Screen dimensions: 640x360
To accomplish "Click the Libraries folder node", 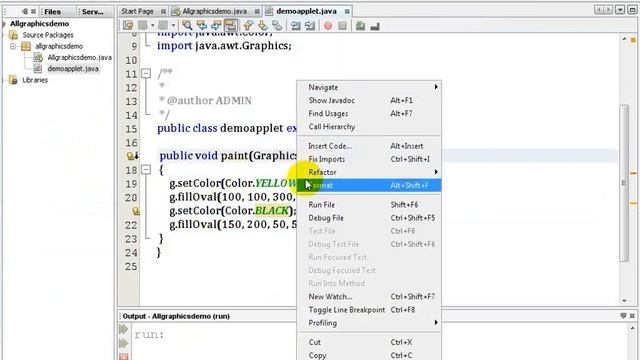I will coord(35,80).
